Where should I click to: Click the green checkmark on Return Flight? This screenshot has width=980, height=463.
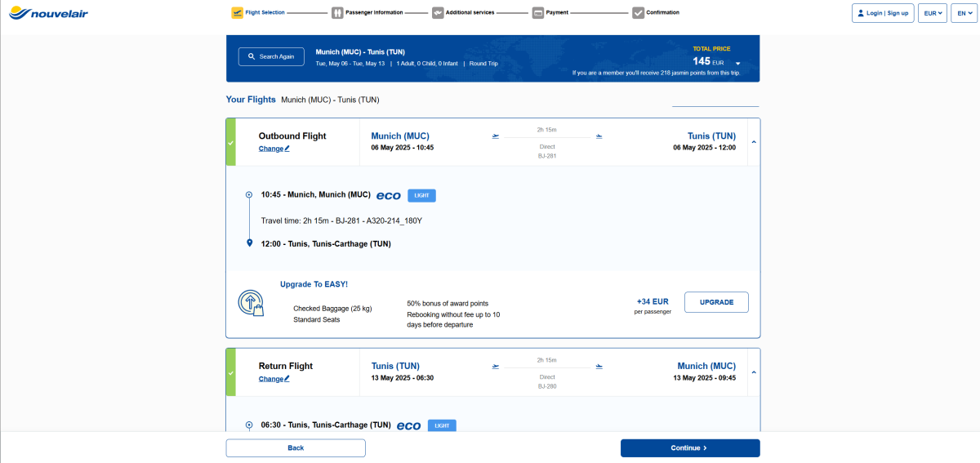(x=230, y=372)
